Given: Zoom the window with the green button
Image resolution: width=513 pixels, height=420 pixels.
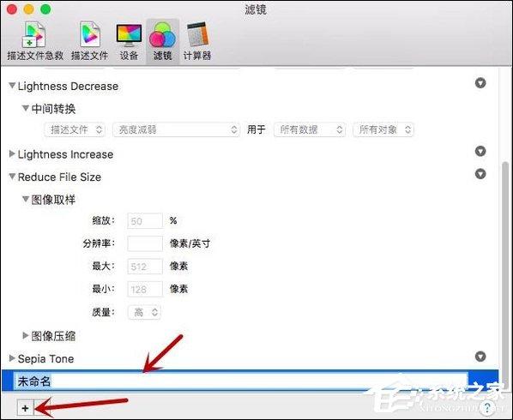Looking at the screenshot, I should click(x=45, y=9).
